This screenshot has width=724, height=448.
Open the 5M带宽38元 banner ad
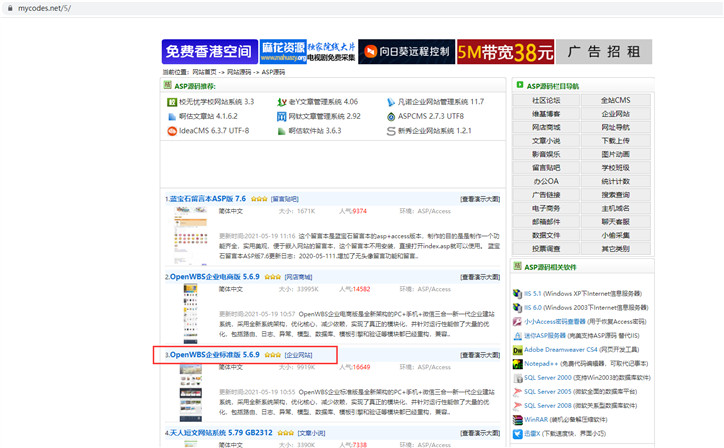tap(506, 52)
